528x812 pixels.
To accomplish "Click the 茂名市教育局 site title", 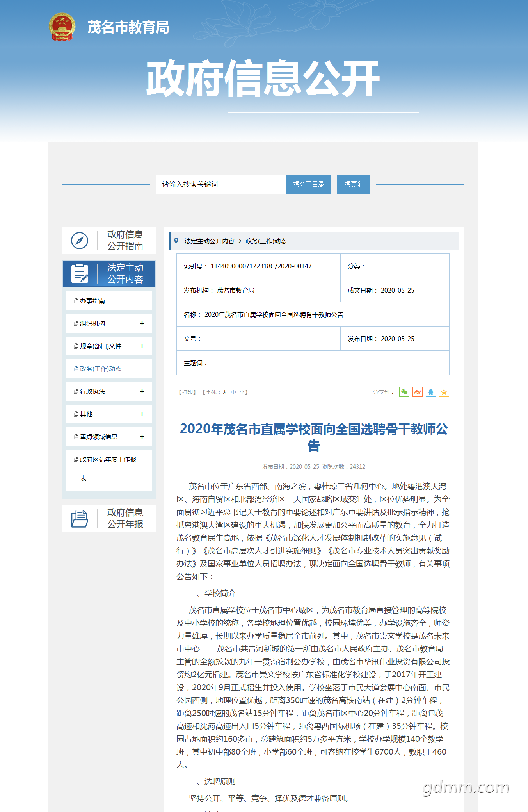I will (128, 27).
